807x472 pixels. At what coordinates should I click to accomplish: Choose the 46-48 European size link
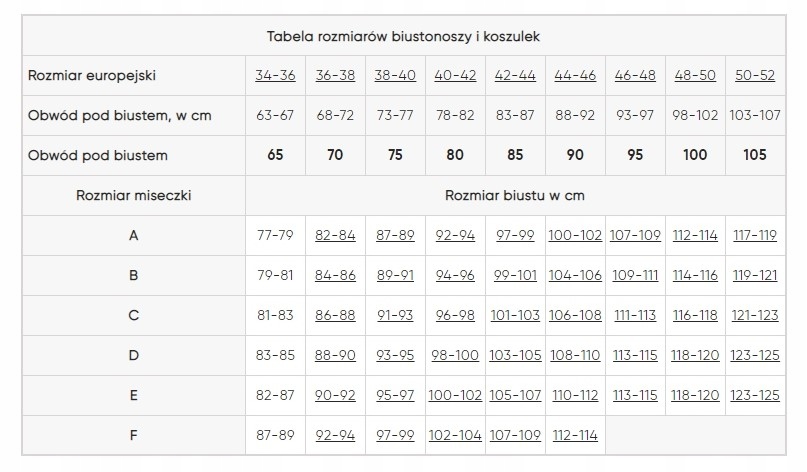click(635, 76)
